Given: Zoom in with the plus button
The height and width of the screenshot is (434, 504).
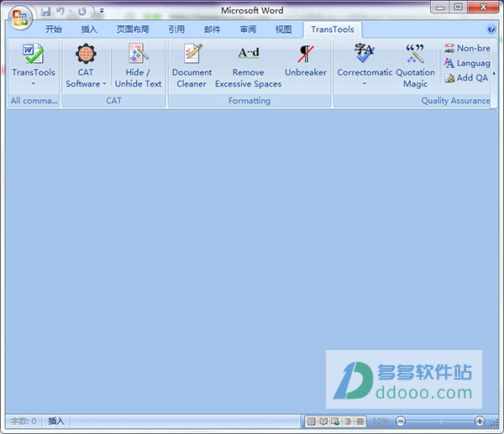Looking at the screenshot, I should (480, 421).
